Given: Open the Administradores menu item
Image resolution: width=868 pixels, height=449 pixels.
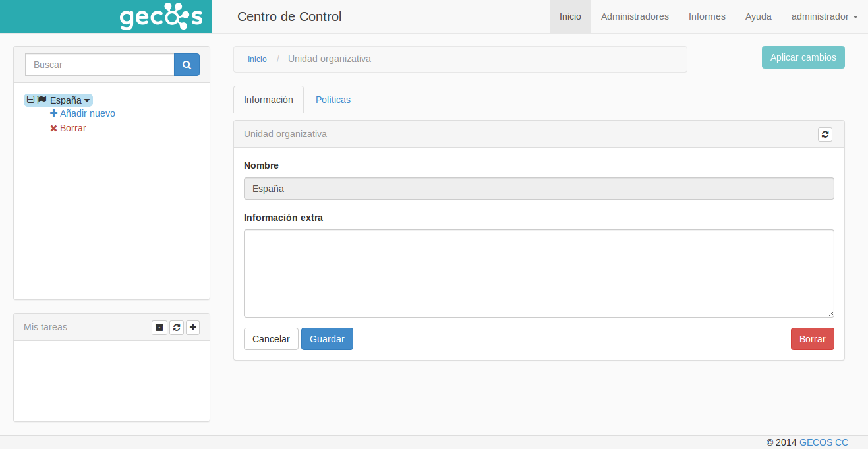Looking at the screenshot, I should [x=635, y=16].
